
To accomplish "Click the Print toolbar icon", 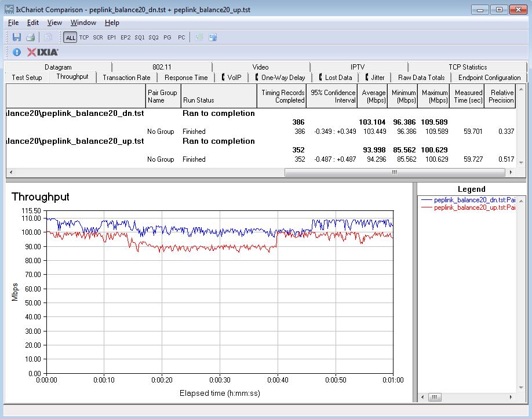I will click(x=31, y=37).
